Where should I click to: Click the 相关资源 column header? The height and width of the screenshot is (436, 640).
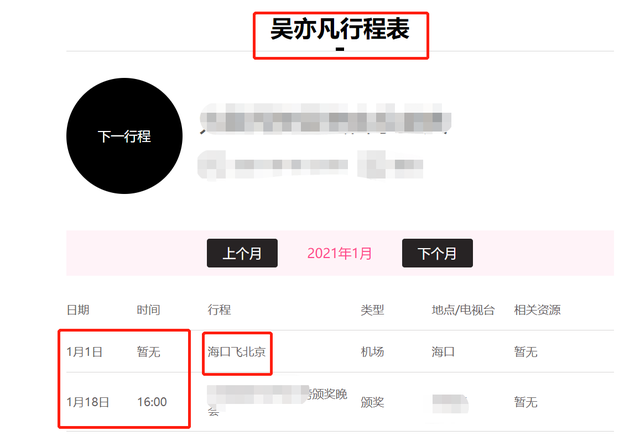point(537,310)
